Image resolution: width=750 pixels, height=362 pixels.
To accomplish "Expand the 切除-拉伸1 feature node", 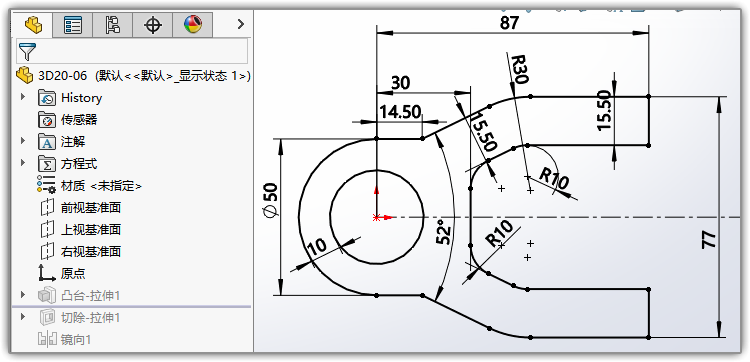I will click(22, 317).
